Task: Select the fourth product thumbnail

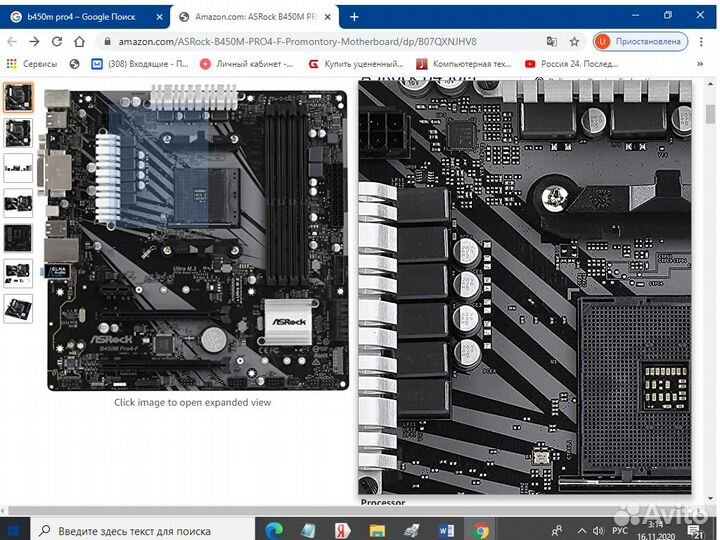Action: [x=18, y=203]
